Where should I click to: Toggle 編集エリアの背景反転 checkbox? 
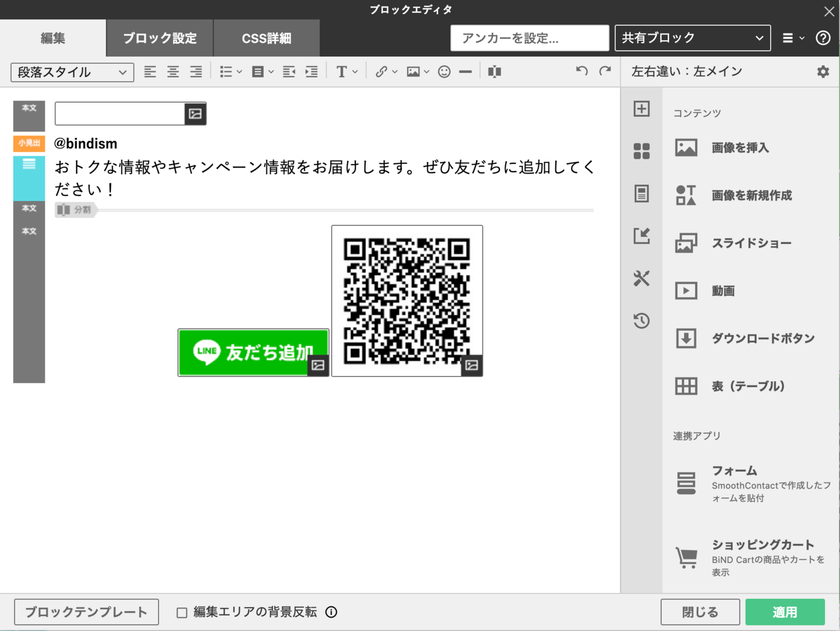[182, 613]
